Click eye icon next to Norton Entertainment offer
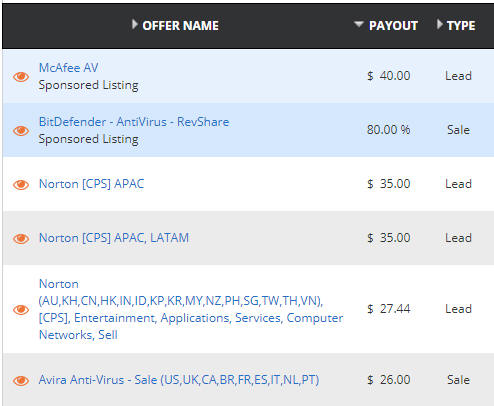This screenshot has width=494, height=406. coord(21,309)
